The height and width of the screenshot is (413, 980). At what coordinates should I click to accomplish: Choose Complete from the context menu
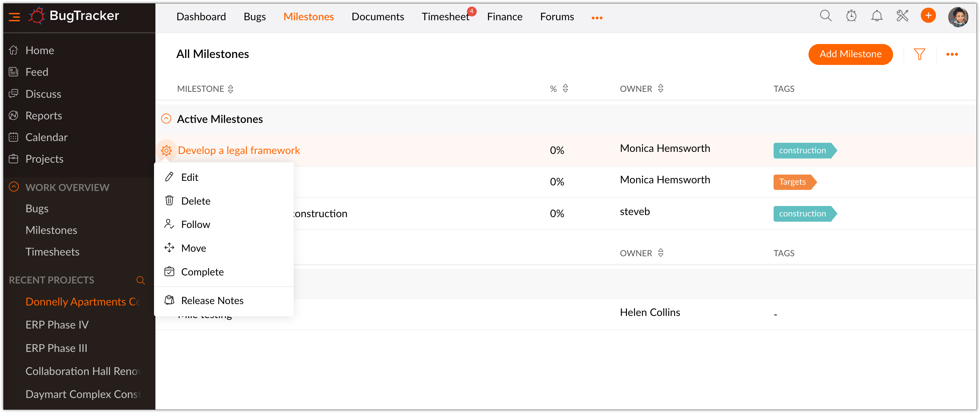coord(202,272)
